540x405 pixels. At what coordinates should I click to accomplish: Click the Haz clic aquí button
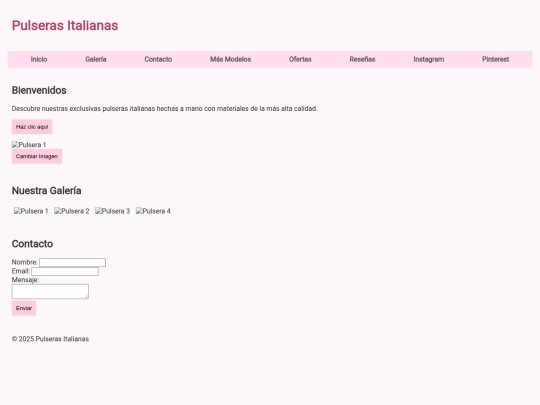(x=32, y=127)
